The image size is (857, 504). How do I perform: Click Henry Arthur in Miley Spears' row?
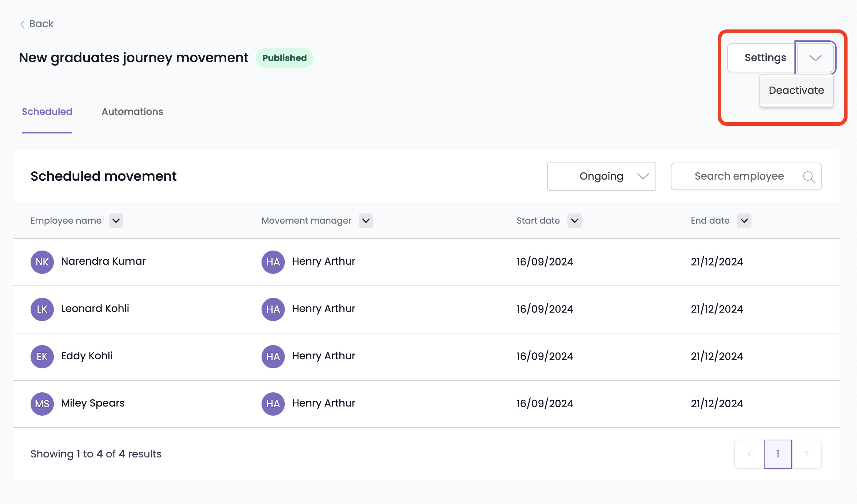[324, 403]
